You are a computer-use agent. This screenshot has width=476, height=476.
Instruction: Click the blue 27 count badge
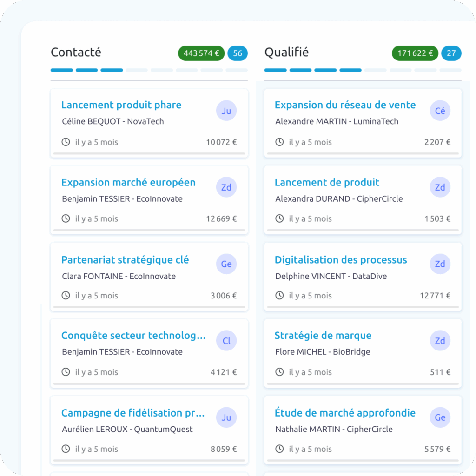451,53
